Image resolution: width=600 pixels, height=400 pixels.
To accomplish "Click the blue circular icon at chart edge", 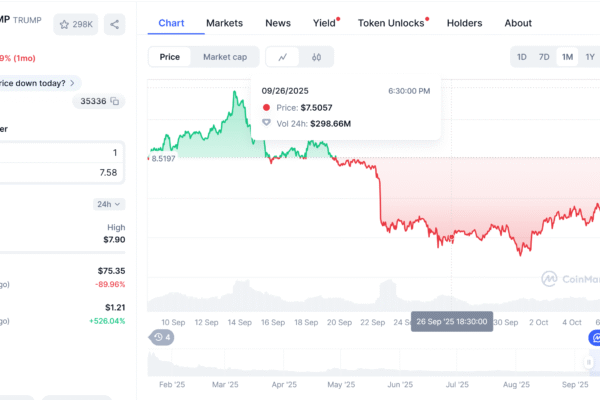I will [x=594, y=338].
